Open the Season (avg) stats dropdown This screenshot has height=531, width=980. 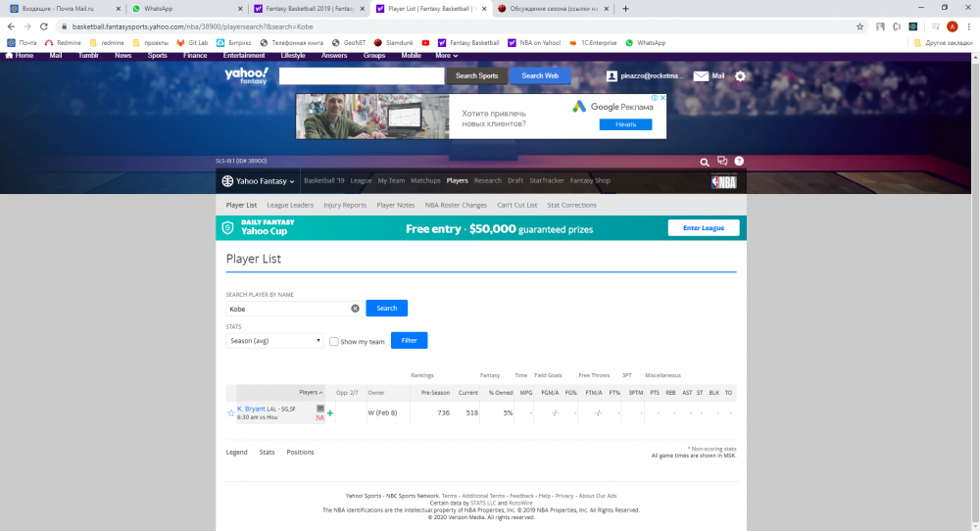(x=274, y=341)
